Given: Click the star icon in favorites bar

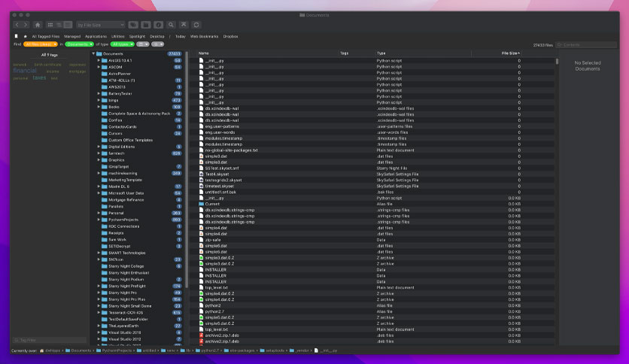Looking at the screenshot, I should [x=25, y=36].
